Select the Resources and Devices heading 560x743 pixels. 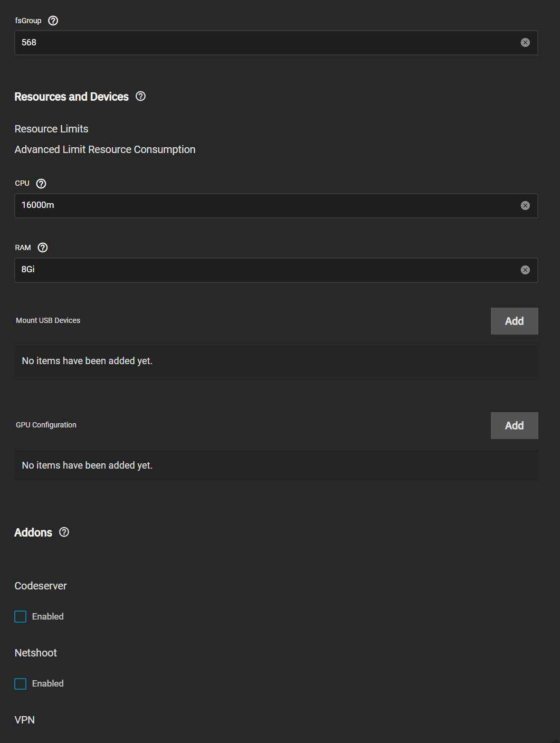(72, 97)
